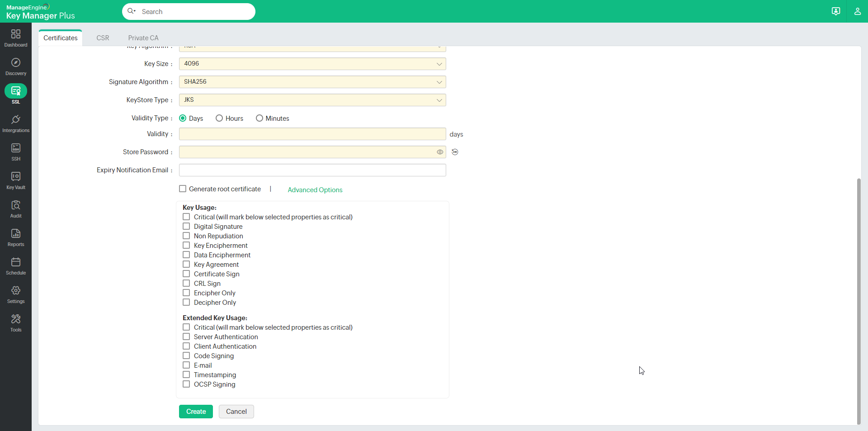
Task: Check Key Encipherment option
Action: pos(186,245)
